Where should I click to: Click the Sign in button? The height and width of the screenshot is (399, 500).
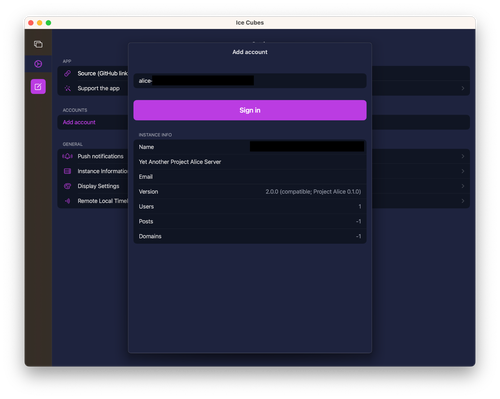(250, 110)
